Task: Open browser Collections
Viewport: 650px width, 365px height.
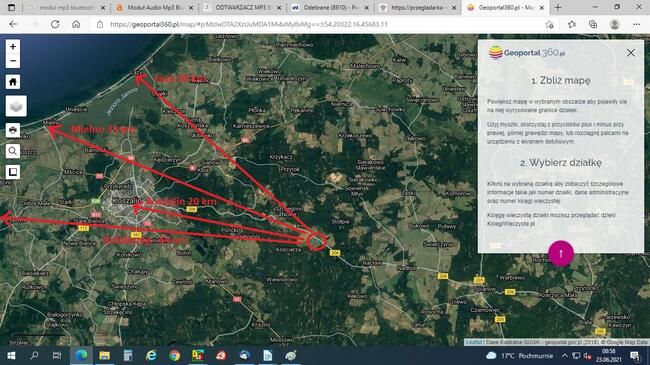Action: (x=593, y=24)
